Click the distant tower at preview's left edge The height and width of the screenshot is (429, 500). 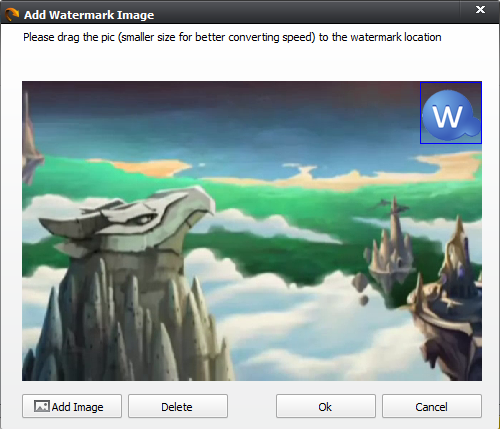tap(31, 140)
